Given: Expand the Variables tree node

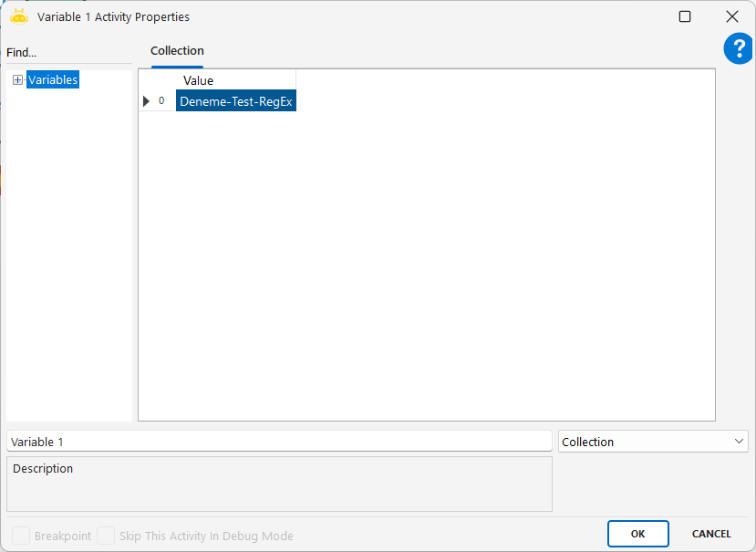Looking at the screenshot, I should tap(17, 80).
